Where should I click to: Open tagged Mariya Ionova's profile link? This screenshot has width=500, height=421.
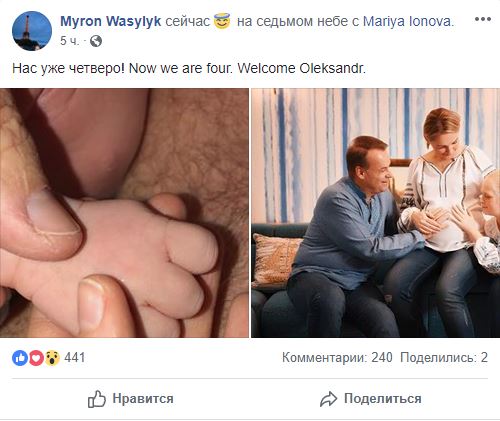pyautogui.click(x=408, y=21)
